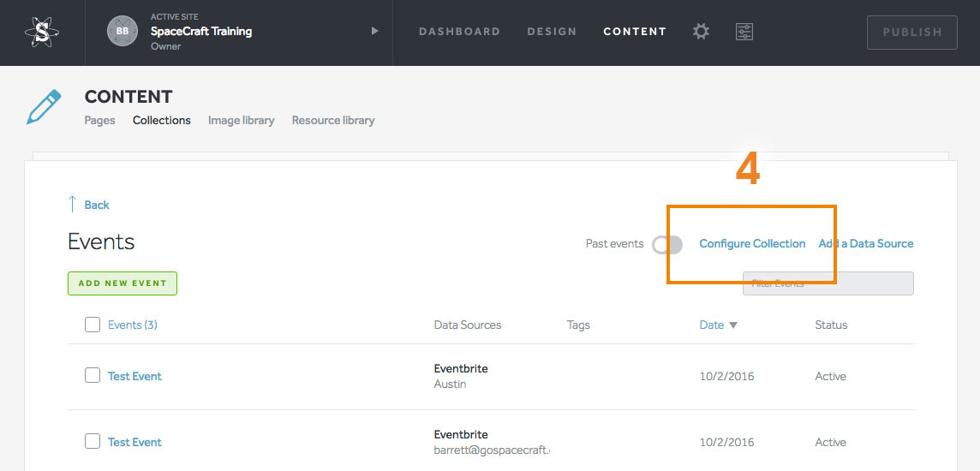Toggle the Past events switch

[667, 245]
